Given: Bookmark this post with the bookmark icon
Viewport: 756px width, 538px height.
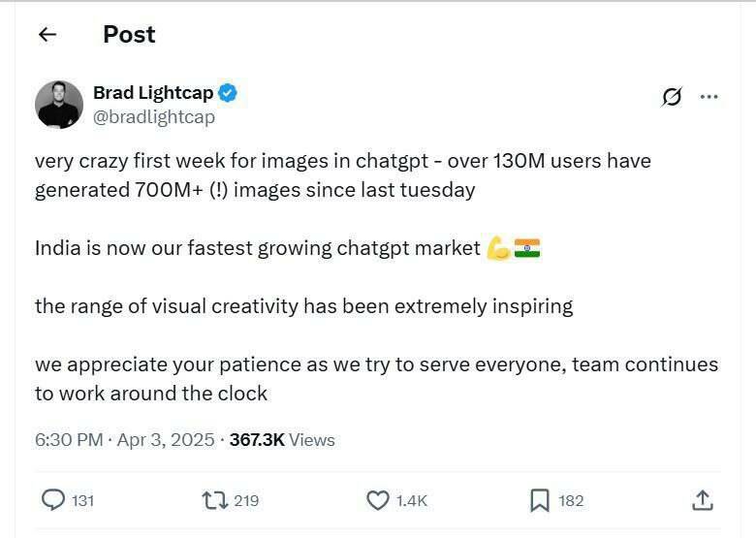Looking at the screenshot, I should (x=540, y=500).
